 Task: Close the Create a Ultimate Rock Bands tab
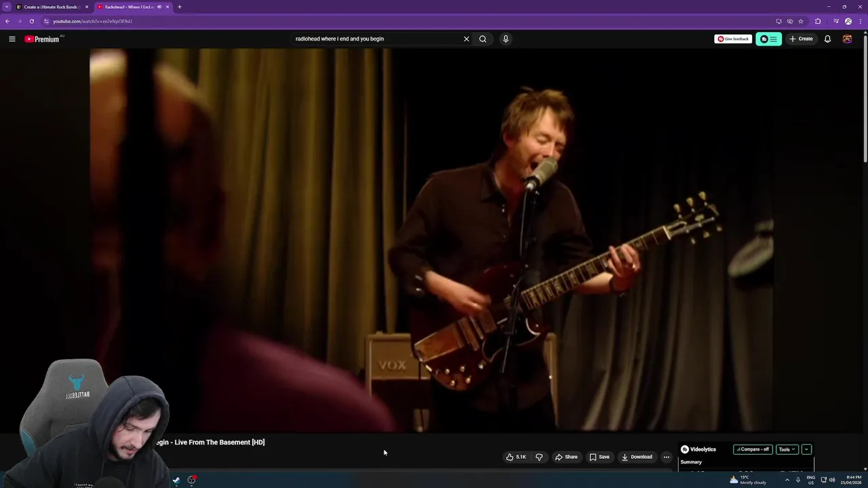click(87, 7)
